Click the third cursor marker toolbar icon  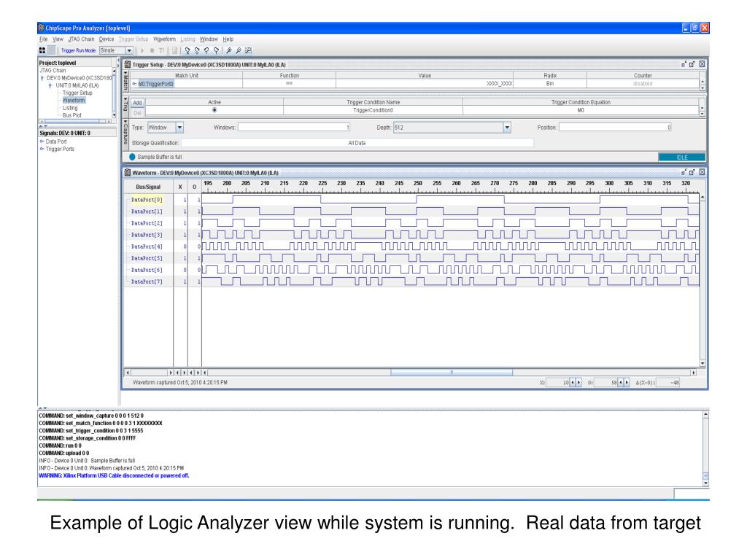pos(206,50)
